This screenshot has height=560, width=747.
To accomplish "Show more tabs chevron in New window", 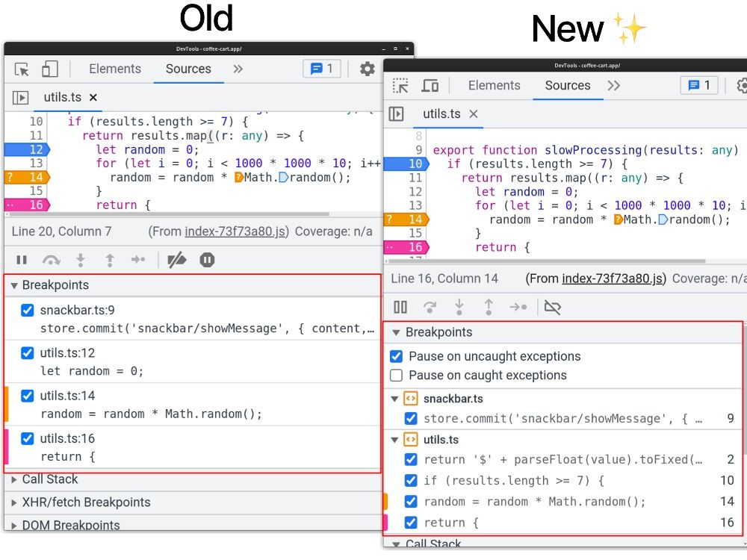I will (614, 86).
